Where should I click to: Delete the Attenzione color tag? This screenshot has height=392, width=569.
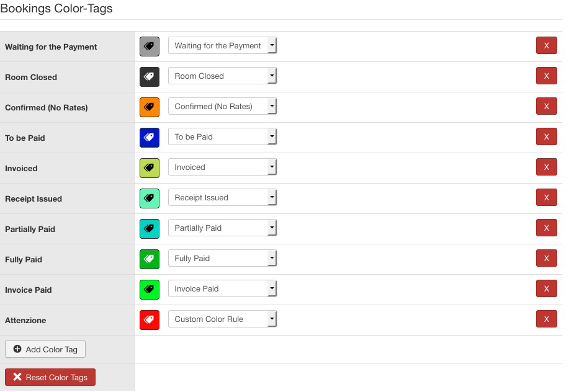pos(546,319)
